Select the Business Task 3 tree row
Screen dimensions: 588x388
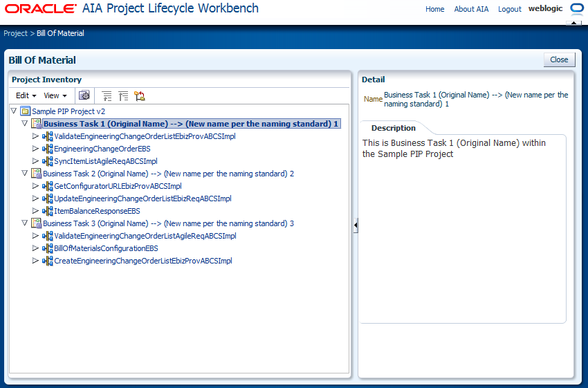pos(168,223)
